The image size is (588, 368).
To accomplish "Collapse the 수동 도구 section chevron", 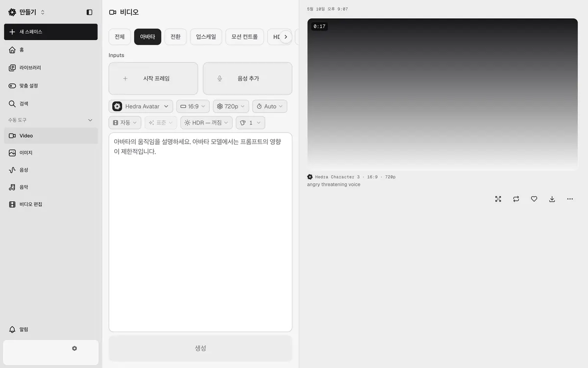I will [x=90, y=120].
